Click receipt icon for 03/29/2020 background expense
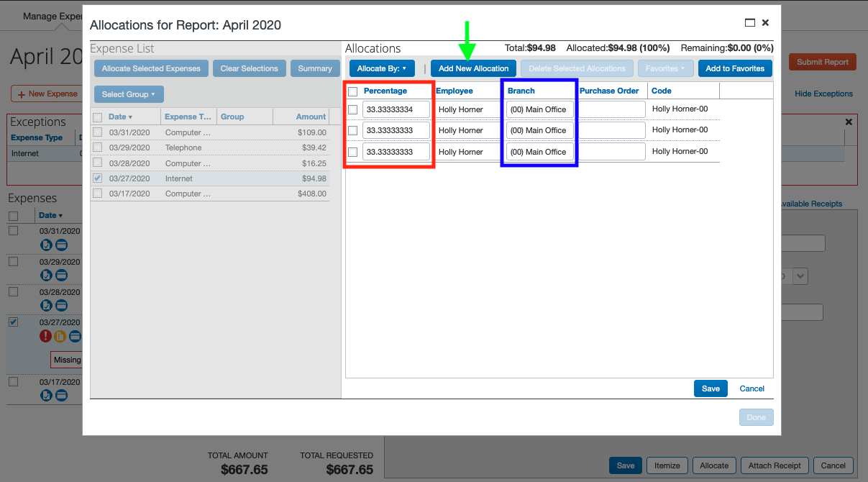This screenshot has width=868, height=482. [x=45, y=275]
